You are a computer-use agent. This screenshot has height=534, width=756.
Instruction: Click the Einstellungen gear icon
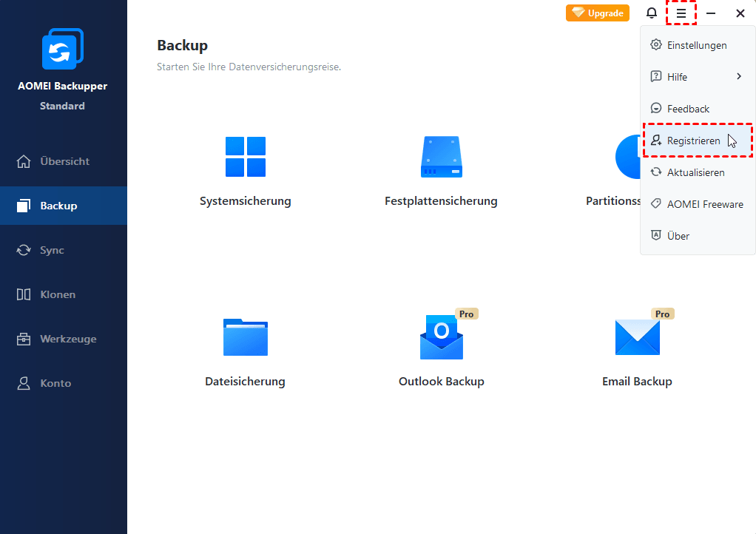click(x=655, y=45)
